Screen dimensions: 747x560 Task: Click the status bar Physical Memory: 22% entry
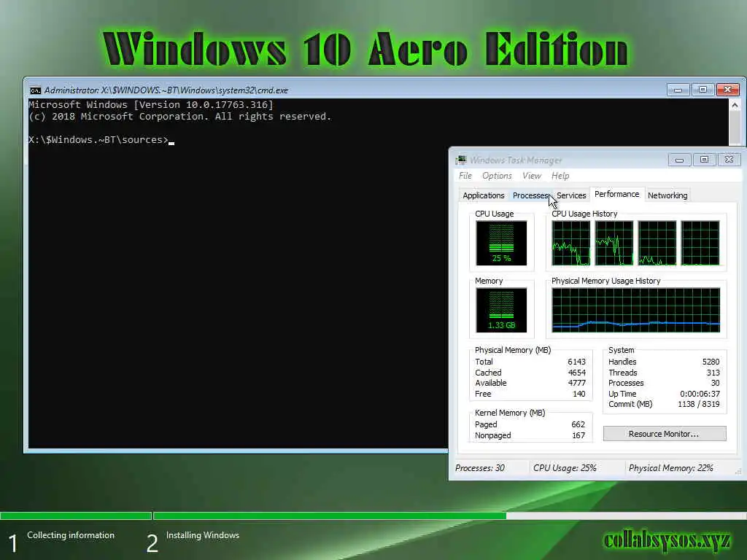pyautogui.click(x=671, y=468)
